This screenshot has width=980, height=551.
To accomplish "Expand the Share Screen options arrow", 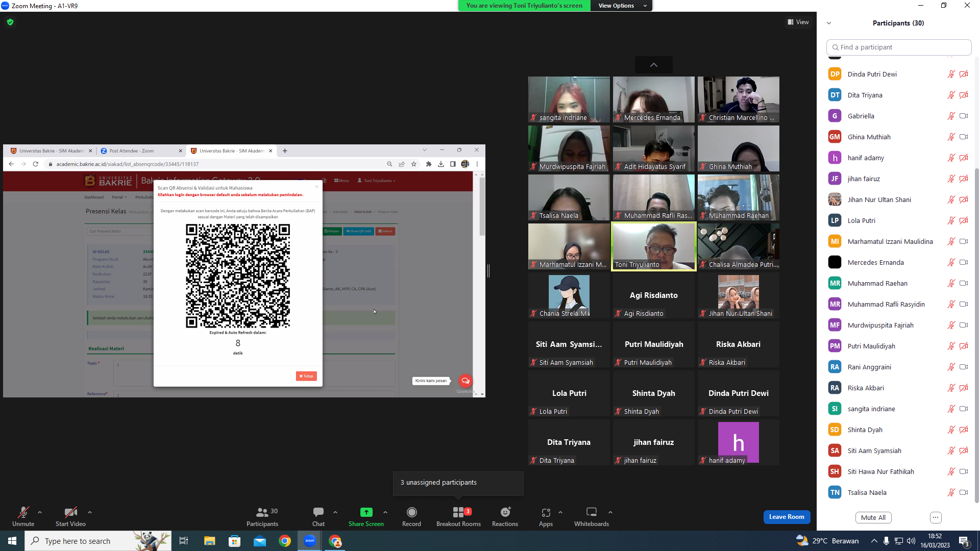I will [385, 512].
